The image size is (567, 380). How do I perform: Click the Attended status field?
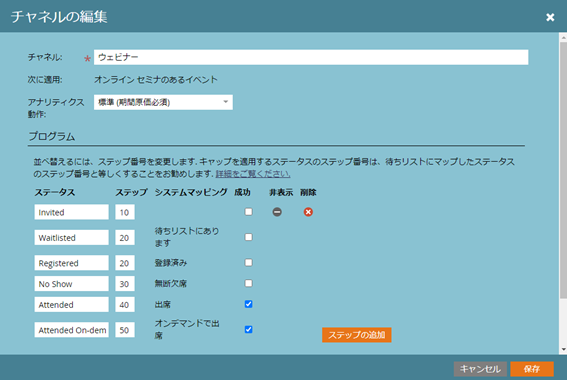[x=72, y=304]
